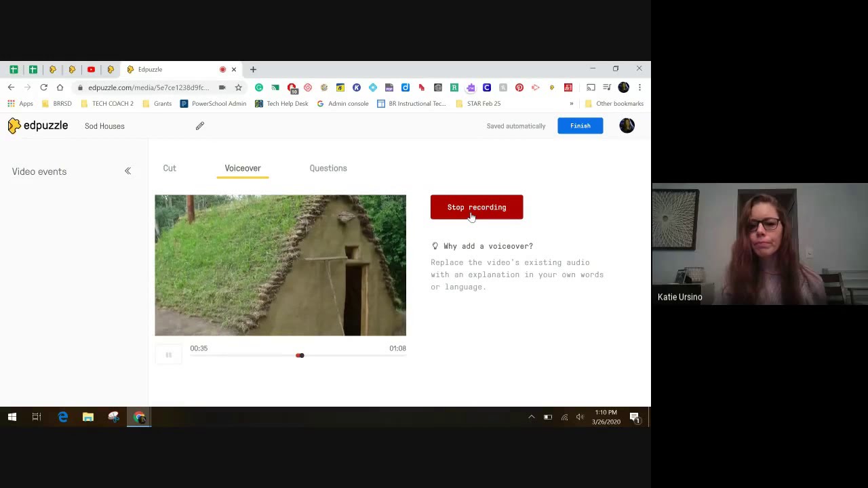
Task: Open the Windows Start menu
Action: [x=12, y=417]
